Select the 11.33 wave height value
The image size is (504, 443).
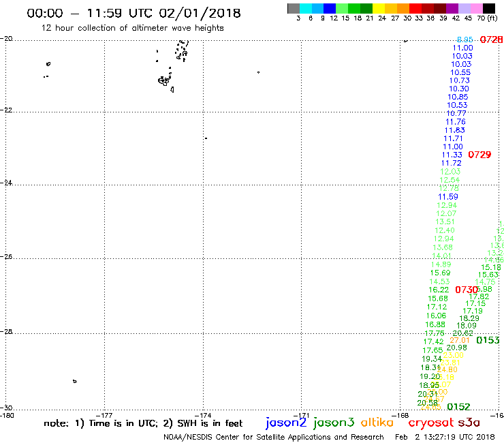[x=452, y=155]
